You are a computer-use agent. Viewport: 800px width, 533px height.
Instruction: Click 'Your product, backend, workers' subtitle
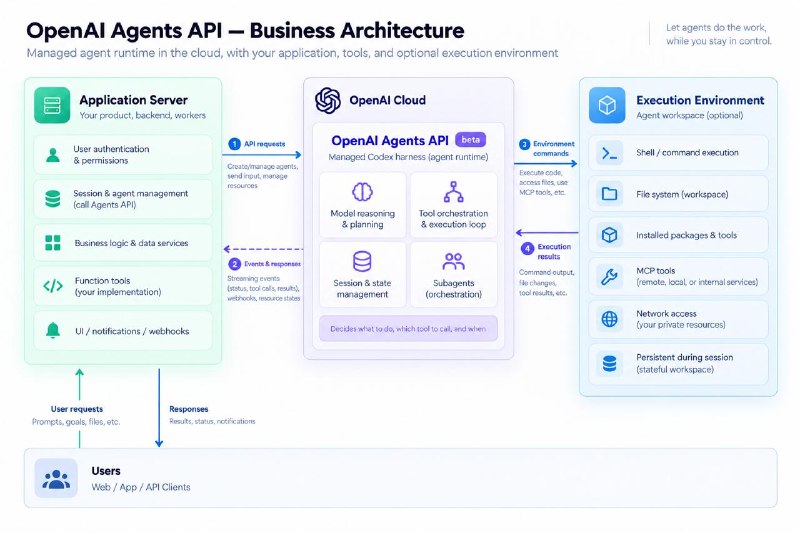click(x=142, y=115)
